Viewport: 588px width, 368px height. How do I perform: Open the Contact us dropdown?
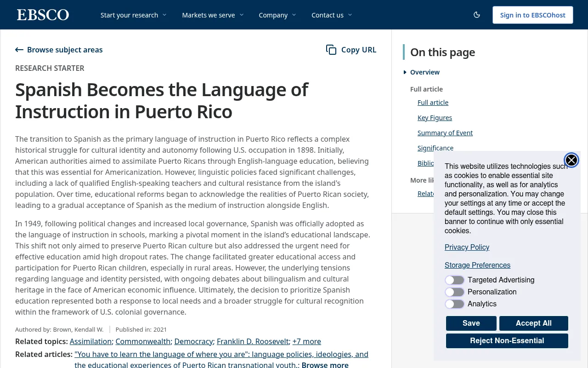332,15
